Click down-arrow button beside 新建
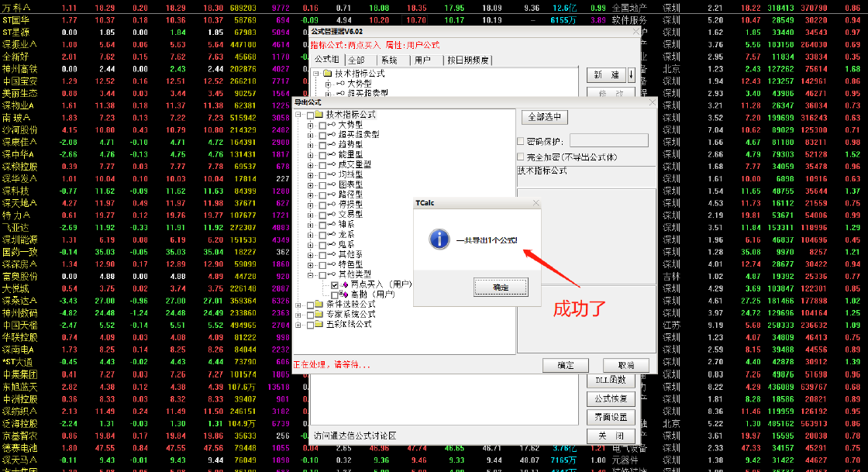The height and width of the screenshot is (472, 868). (632, 74)
